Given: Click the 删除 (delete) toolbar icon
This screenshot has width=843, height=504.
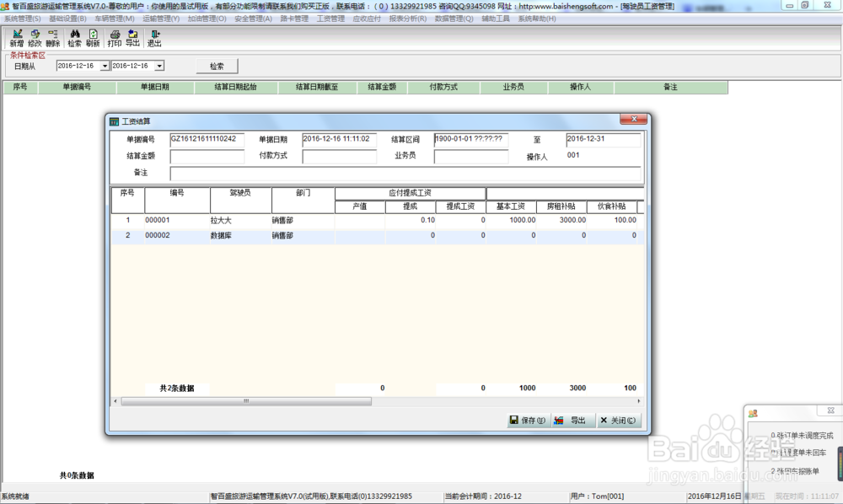Looking at the screenshot, I should 52,38.
